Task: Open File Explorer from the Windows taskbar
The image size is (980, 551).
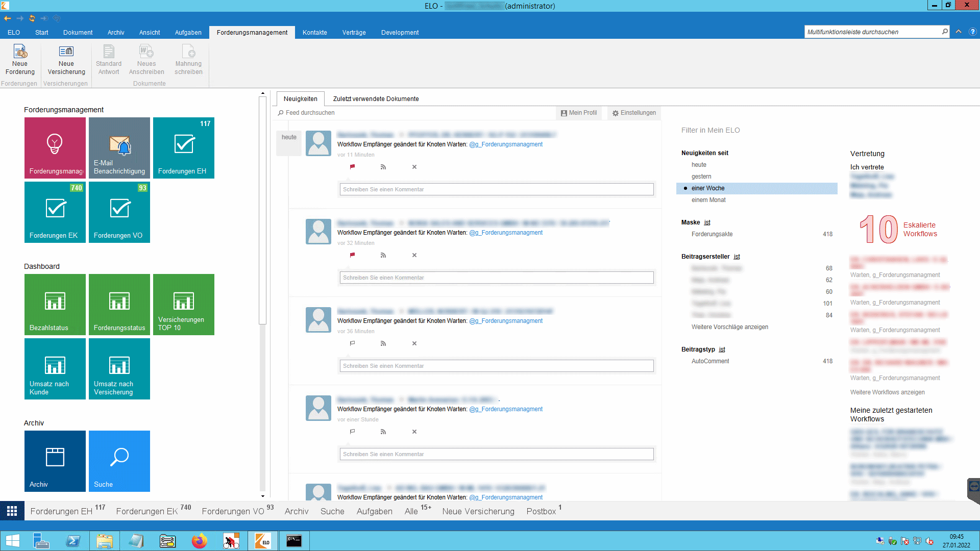Action: (x=105, y=541)
